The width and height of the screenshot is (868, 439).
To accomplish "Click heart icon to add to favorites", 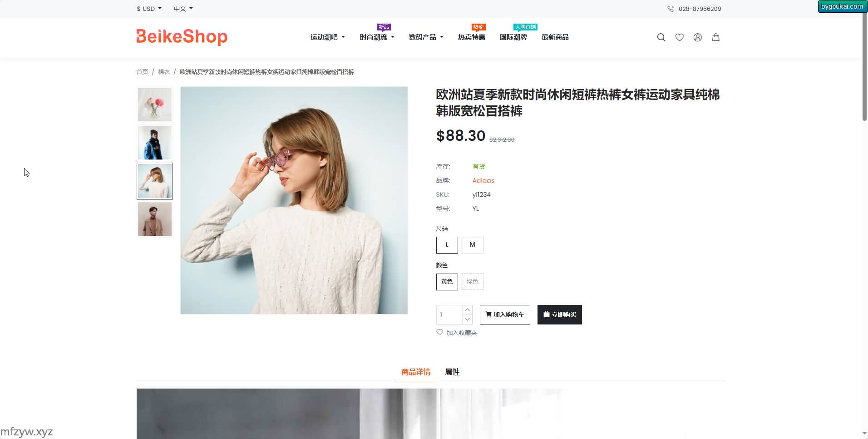I will tap(439, 332).
